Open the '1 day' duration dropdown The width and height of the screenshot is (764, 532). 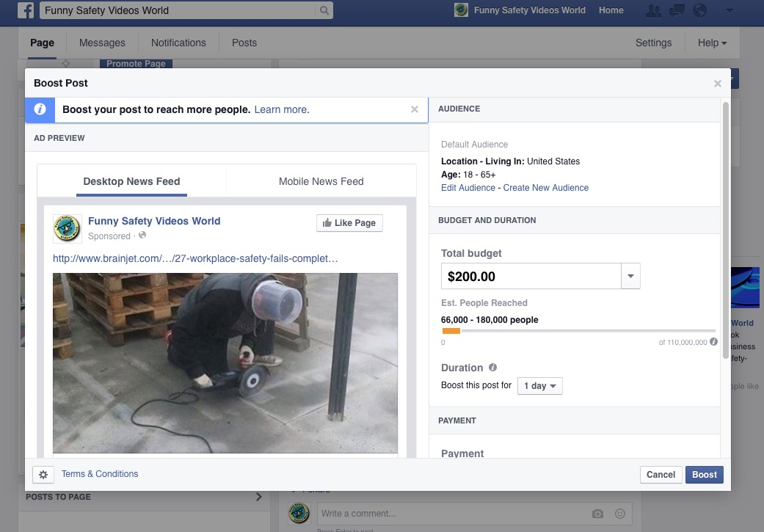pyautogui.click(x=539, y=385)
